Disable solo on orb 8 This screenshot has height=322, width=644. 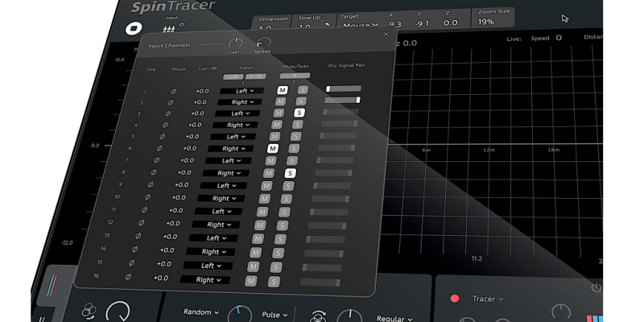tap(291, 173)
